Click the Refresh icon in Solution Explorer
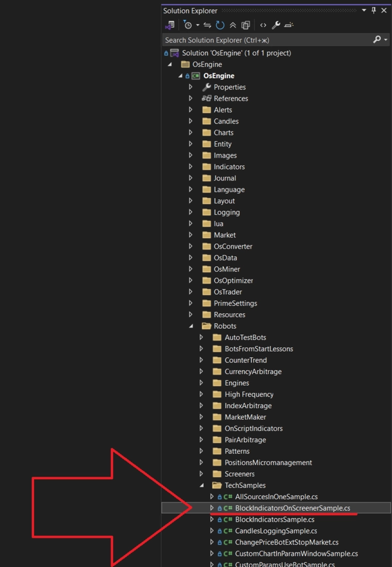This screenshot has width=392, height=567. pos(220,25)
